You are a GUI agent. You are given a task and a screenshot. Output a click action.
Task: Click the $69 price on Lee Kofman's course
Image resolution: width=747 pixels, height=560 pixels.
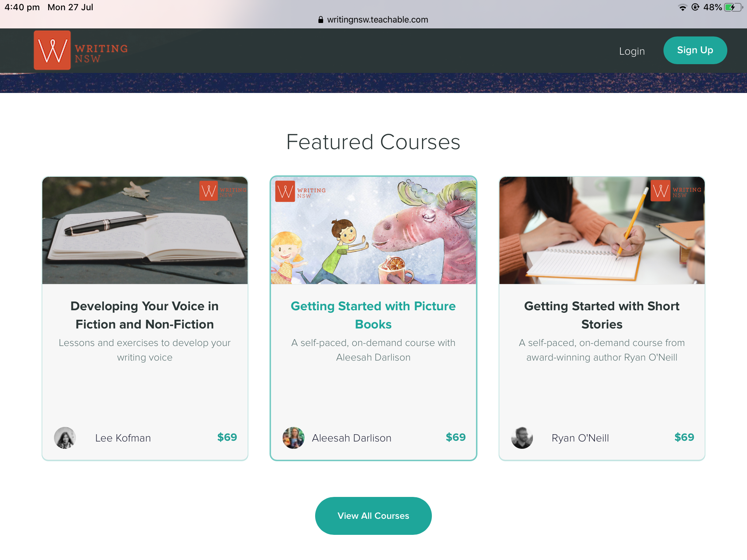point(227,437)
